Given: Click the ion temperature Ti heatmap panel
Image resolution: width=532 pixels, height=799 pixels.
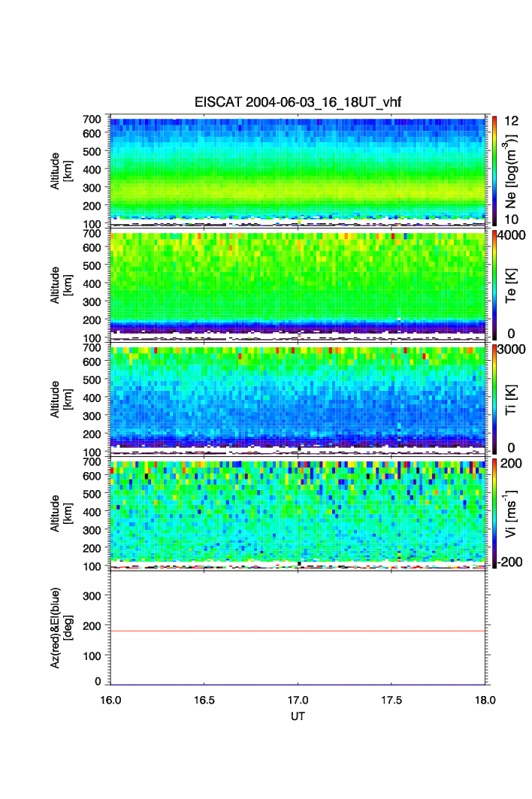Looking at the screenshot, I should (298, 397).
